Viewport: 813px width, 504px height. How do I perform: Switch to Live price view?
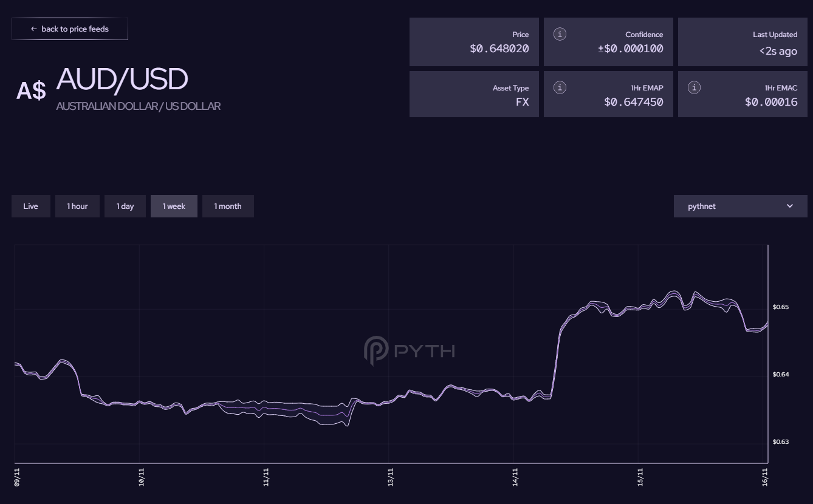[x=30, y=206]
